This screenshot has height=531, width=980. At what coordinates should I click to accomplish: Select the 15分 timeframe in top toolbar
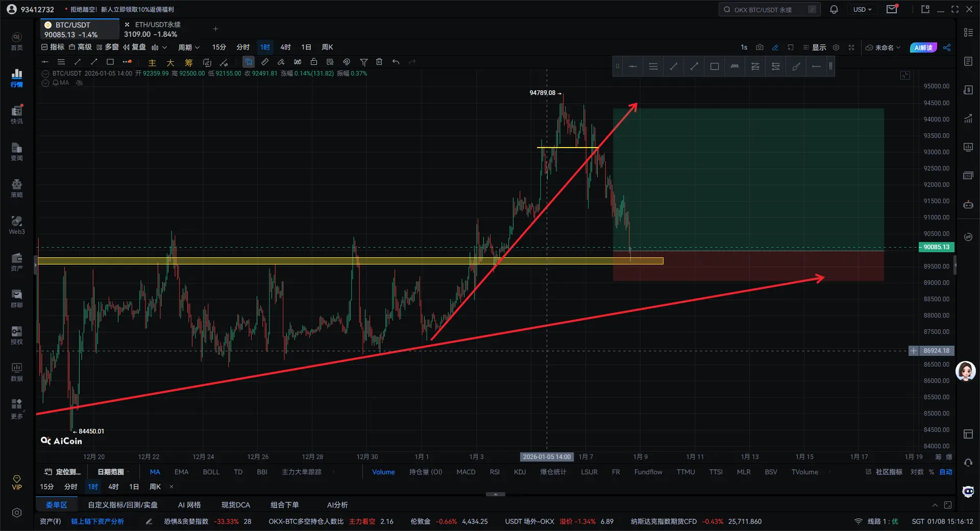(219, 47)
